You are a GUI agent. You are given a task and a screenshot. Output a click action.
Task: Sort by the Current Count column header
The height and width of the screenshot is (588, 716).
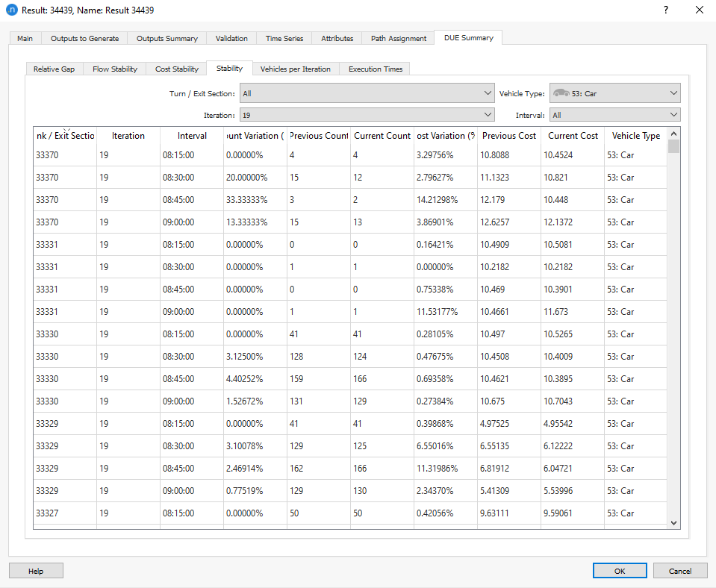coord(382,135)
